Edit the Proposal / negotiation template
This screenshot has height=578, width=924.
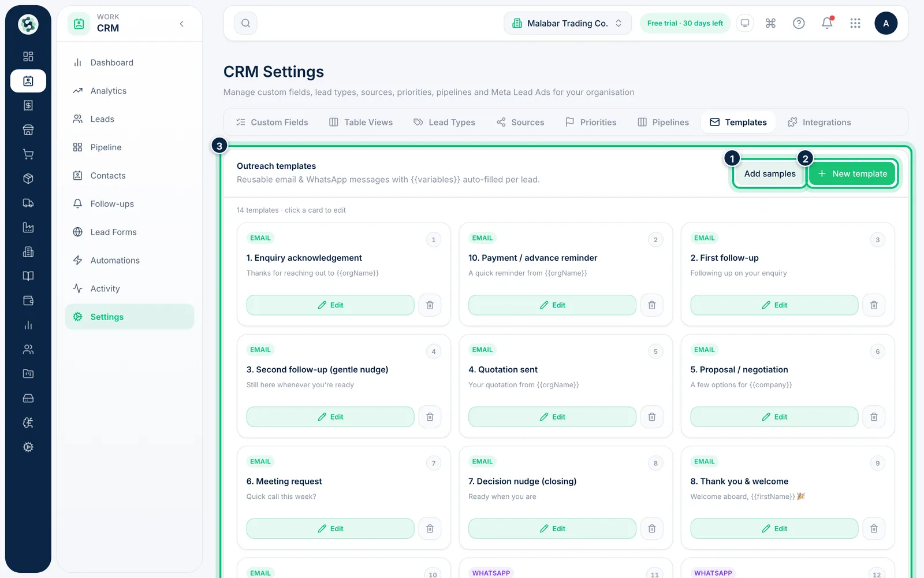coord(774,417)
